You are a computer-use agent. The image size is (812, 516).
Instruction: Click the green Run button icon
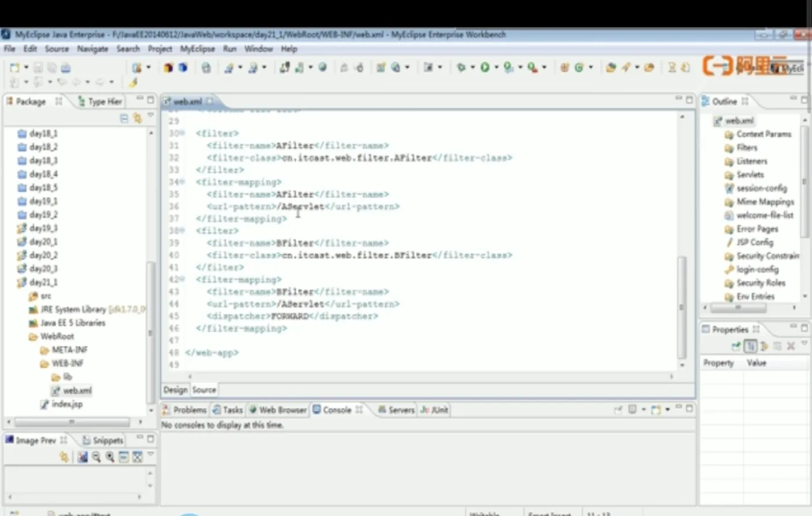coord(485,68)
